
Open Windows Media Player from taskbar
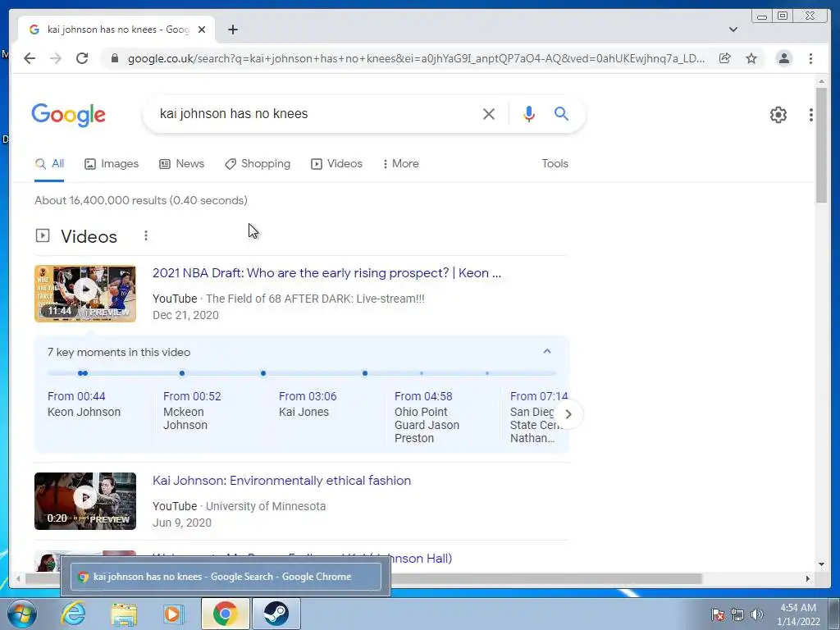(x=172, y=614)
